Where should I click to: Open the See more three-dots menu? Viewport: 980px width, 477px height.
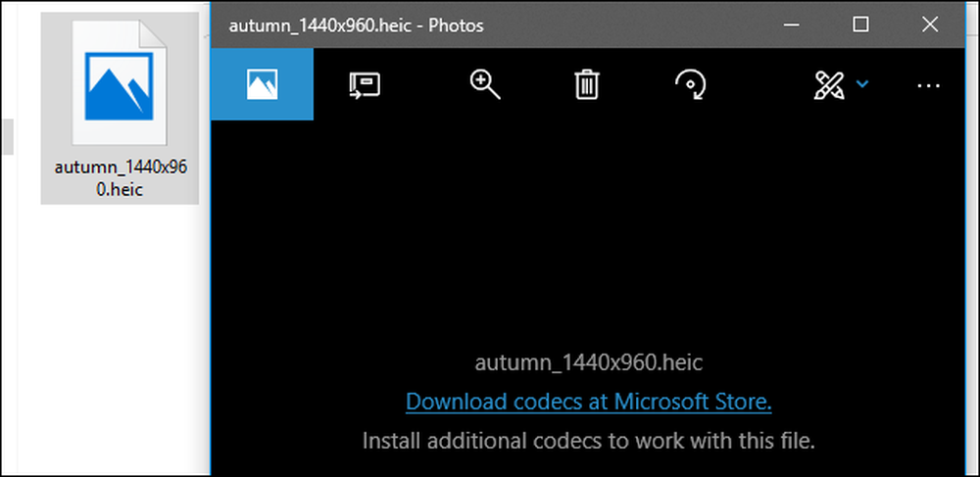928,85
